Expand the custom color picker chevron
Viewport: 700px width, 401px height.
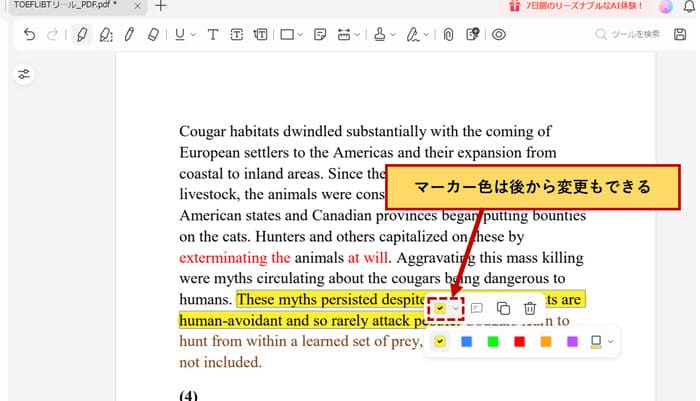pyautogui.click(x=609, y=342)
